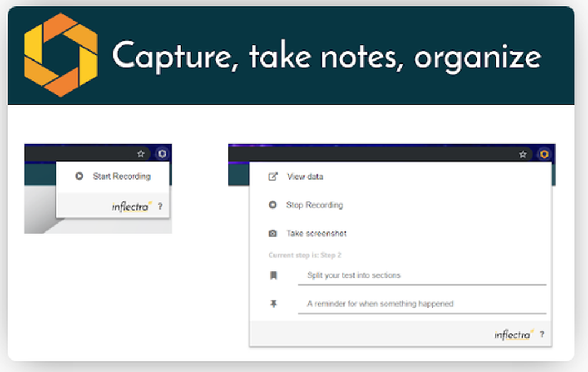Click the play icon beside Start Recording
The height and width of the screenshot is (372, 588).
point(79,176)
